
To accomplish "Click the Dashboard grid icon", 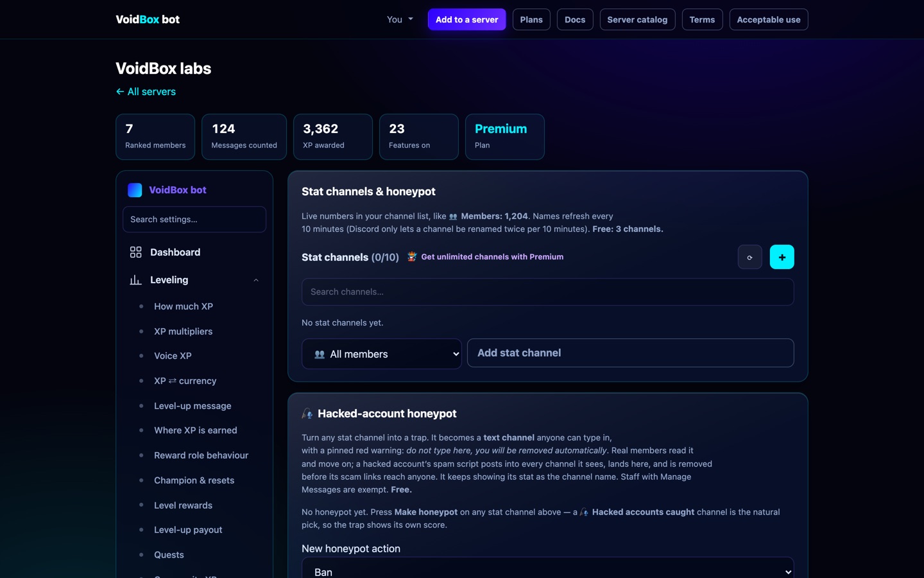I will pyautogui.click(x=135, y=252).
